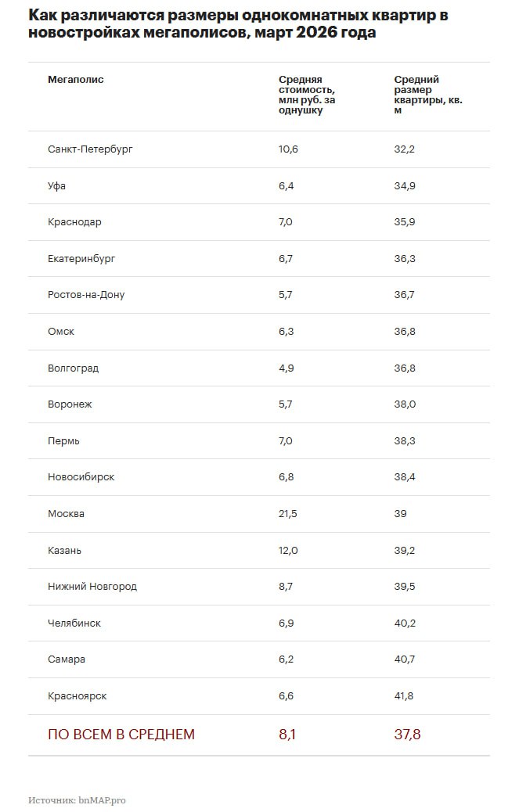Select the Санкт-Петербург row label
This screenshot has width=519, height=812.
pos(90,149)
